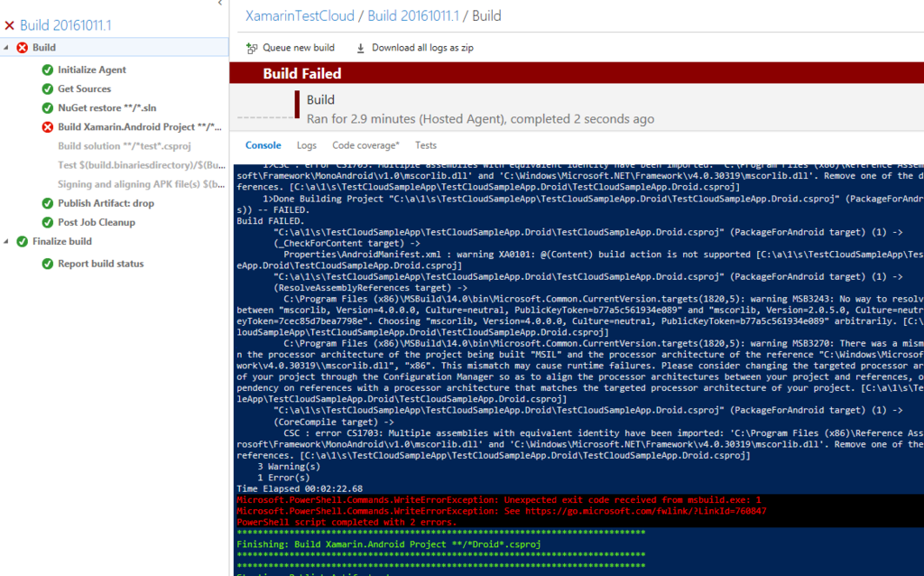Collapse the Build tree node
The width and height of the screenshot is (924, 576).
coord(6,48)
